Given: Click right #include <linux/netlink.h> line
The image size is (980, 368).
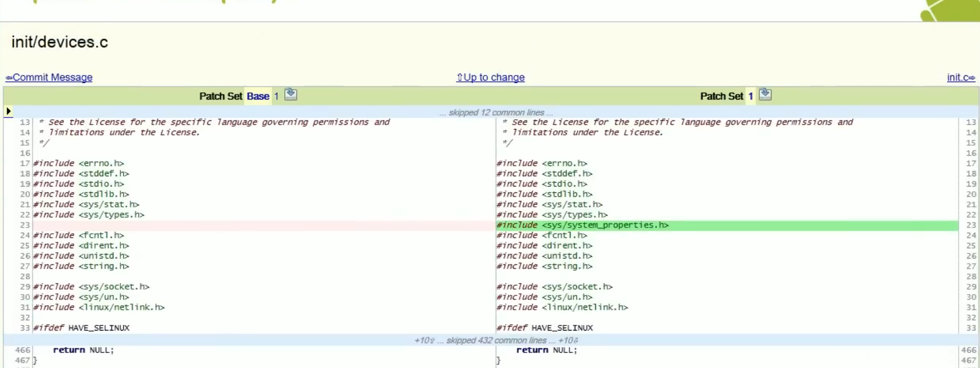Looking at the screenshot, I should [563, 308].
